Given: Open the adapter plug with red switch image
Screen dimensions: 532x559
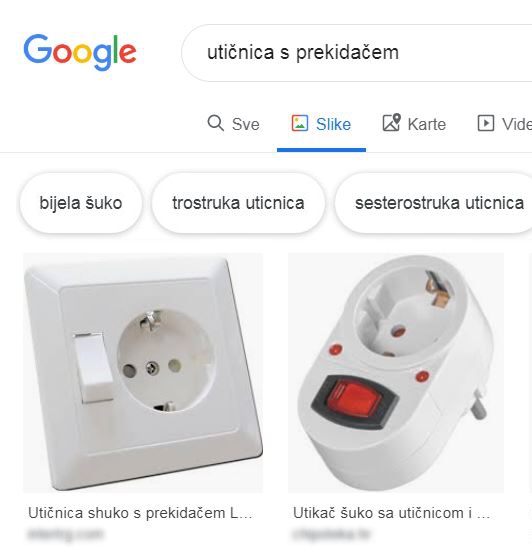Looking at the screenshot, I should pos(396,373).
